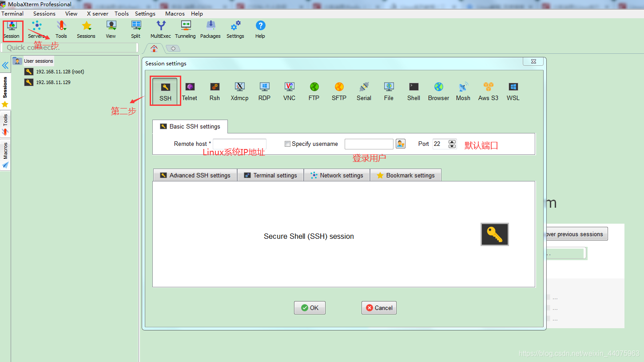Screen dimensions: 644x362
Task: Open the X server menu
Action: point(97,13)
